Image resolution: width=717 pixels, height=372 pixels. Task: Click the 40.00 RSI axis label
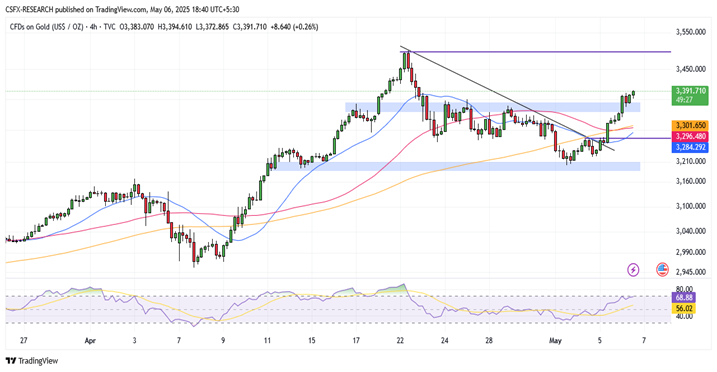(x=684, y=316)
